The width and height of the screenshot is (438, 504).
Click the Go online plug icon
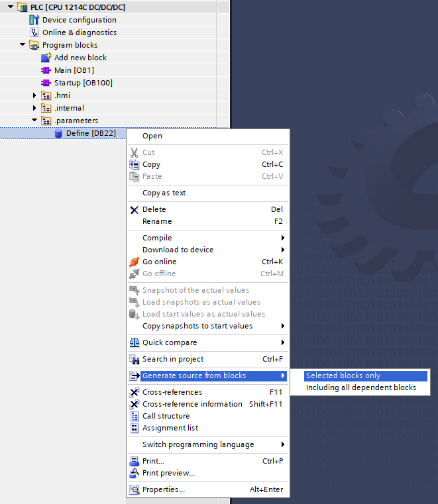[134, 262]
